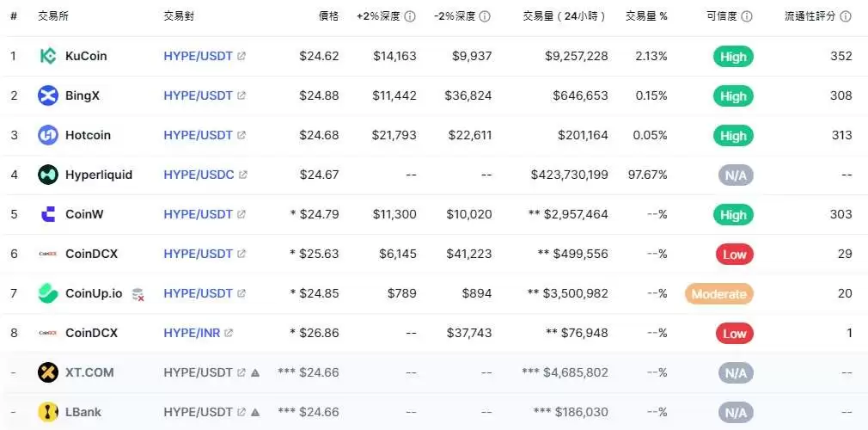The height and width of the screenshot is (430, 868).
Task: Click info icon beside +2%深度 header
Action: [410, 16]
